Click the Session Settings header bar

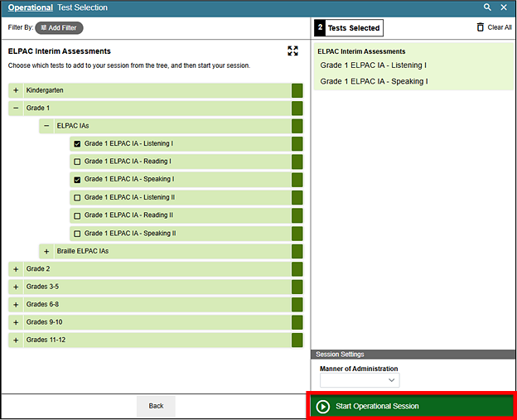[413, 355]
